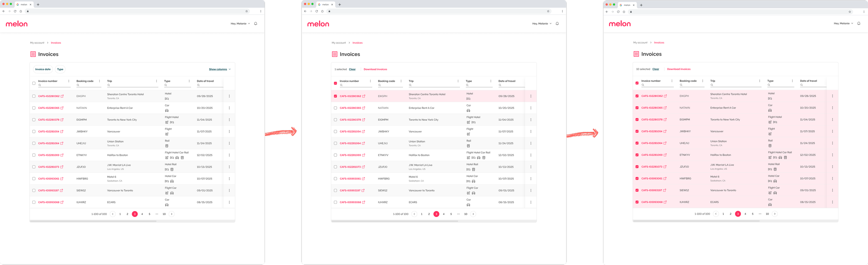This screenshot has width=868, height=265.
Task: Open row actions for CAFS-I02280362, '1 selected' window
Action: point(531,96)
